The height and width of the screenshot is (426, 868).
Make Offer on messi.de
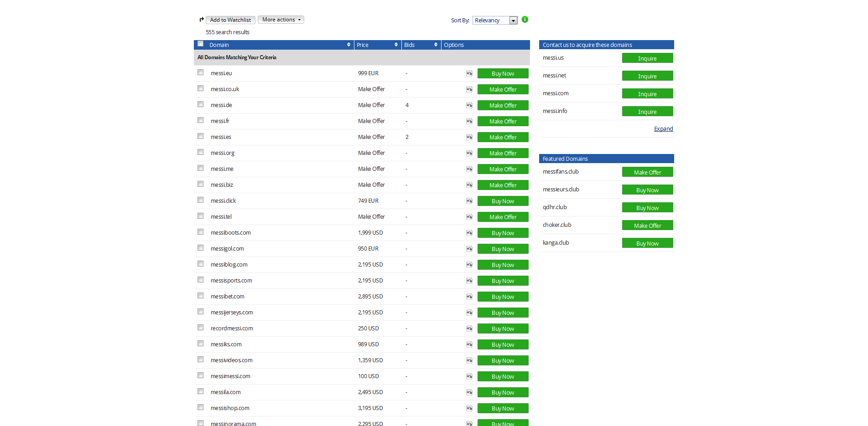[x=503, y=105]
